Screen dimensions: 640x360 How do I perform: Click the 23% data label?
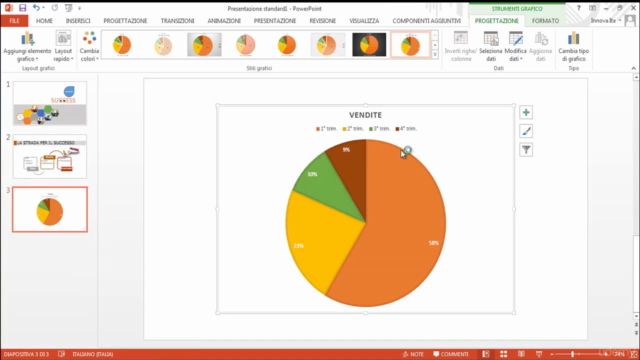(x=298, y=246)
